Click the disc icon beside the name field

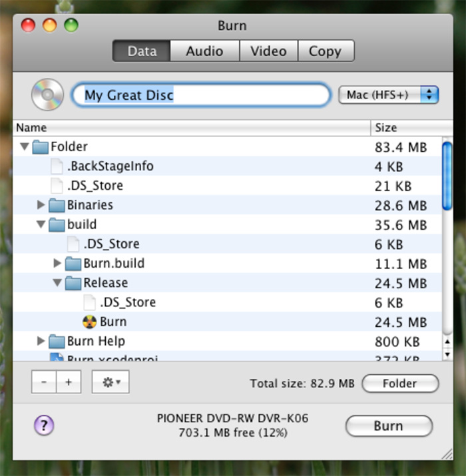tap(47, 95)
